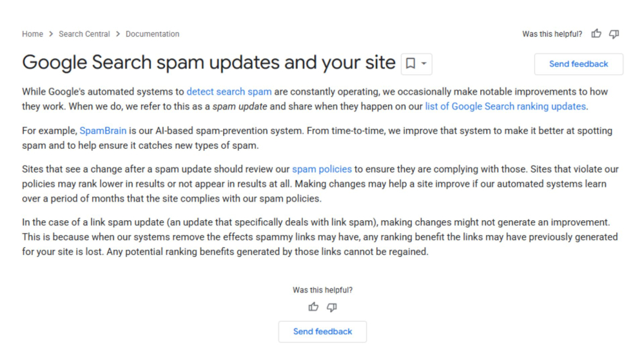
Task: Click the chevron after the Home breadcrumb
Action: [51, 34]
